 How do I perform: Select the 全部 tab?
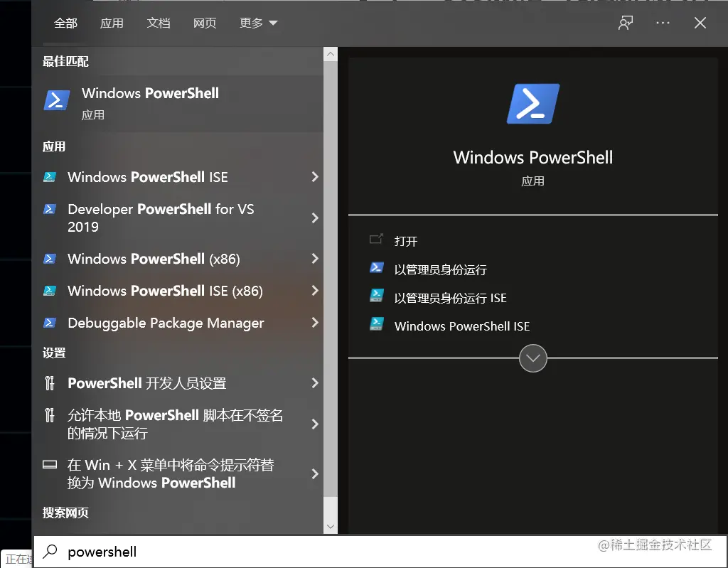pyautogui.click(x=65, y=23)
